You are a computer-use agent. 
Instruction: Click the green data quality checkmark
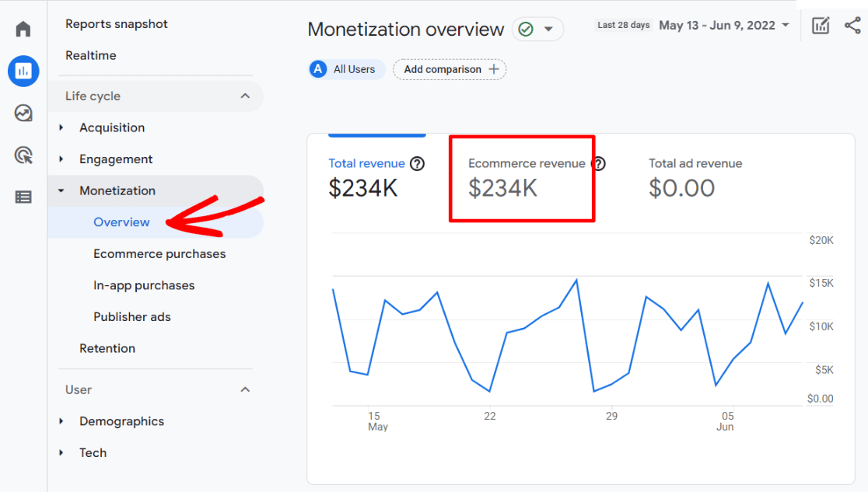click(x=527, y=29)
